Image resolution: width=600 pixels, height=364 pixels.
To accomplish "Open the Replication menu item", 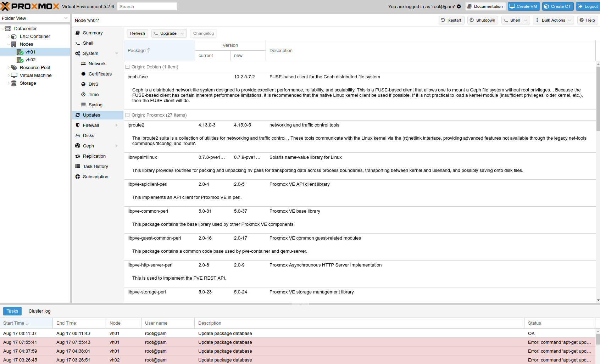I will 98,156.
